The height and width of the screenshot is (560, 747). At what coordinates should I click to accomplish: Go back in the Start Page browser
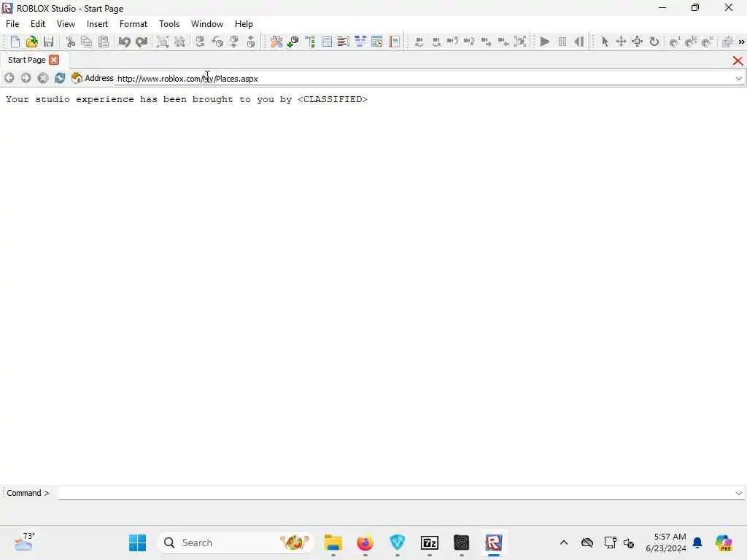point(9,77)
